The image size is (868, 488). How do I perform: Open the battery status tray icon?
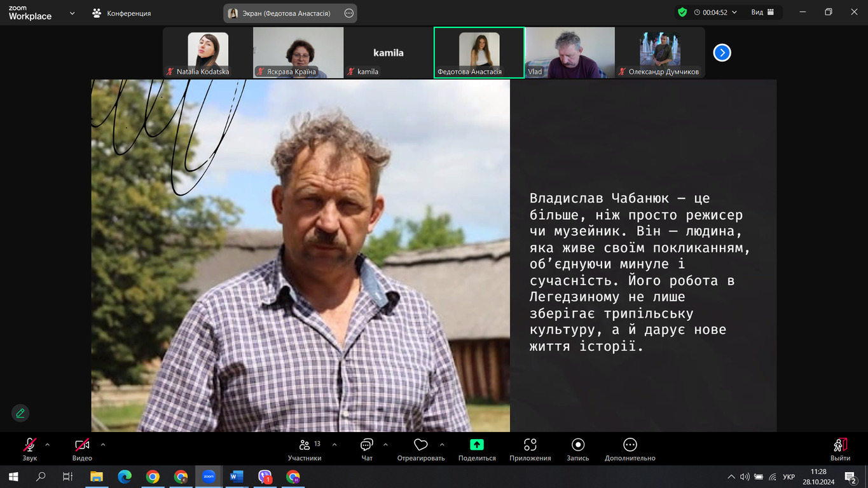(759, 477)
